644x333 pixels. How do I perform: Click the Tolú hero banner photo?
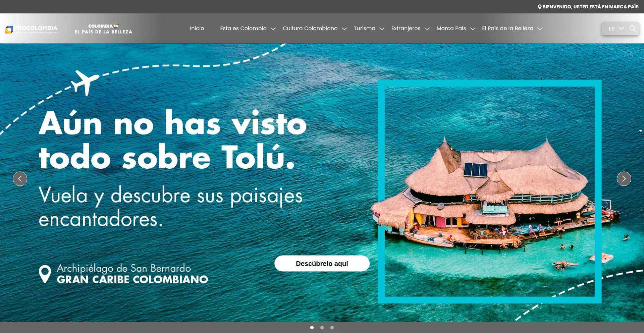click(490, 191)
